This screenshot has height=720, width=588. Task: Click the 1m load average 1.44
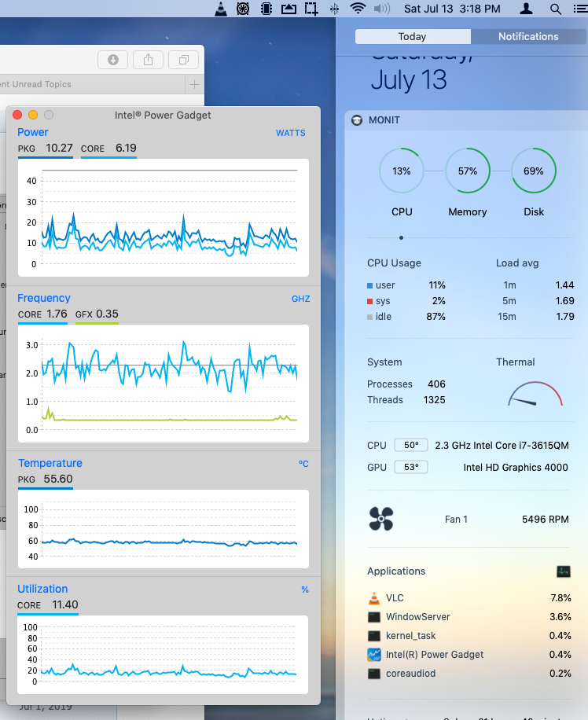click(538, 285)
